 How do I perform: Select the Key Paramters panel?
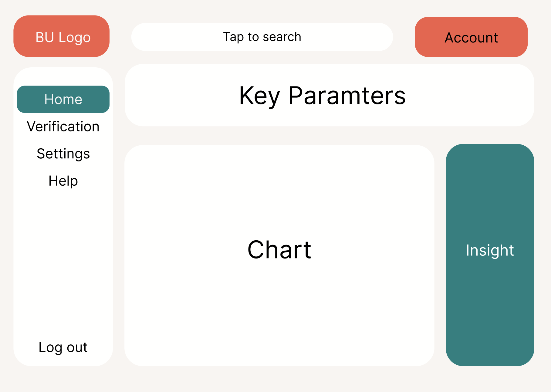click(x=330, y=95)
